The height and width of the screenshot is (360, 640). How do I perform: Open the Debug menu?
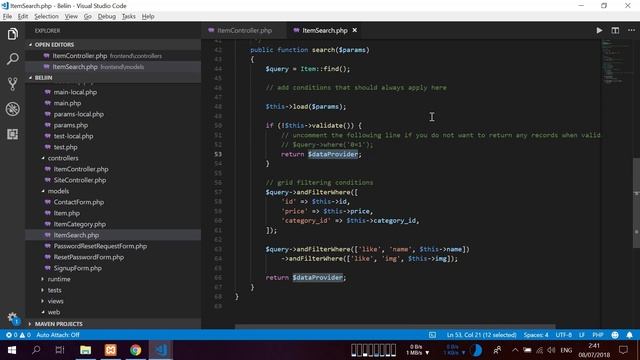[107, 16]
